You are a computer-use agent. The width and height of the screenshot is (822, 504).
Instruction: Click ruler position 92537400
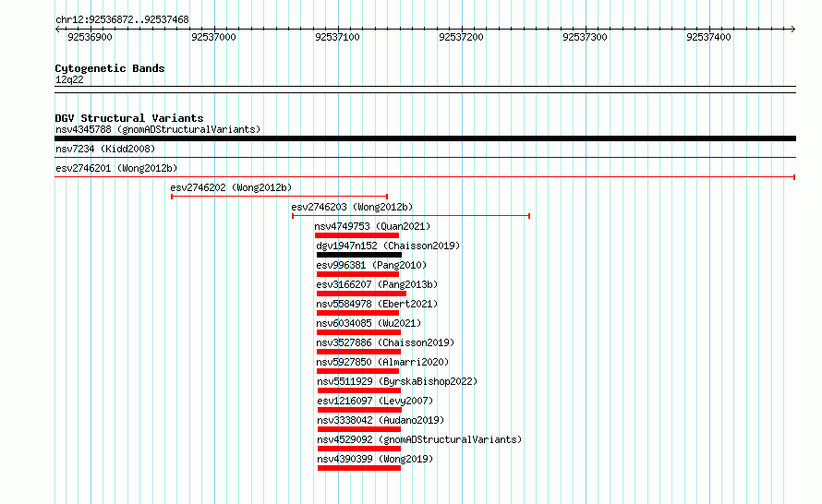pyautogui.click(x=708, y=37)
